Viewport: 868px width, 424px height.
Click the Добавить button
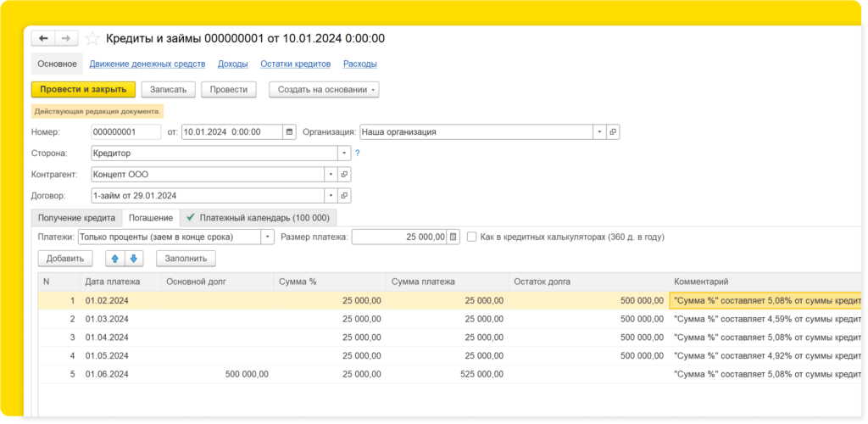[x=64, y=258]
